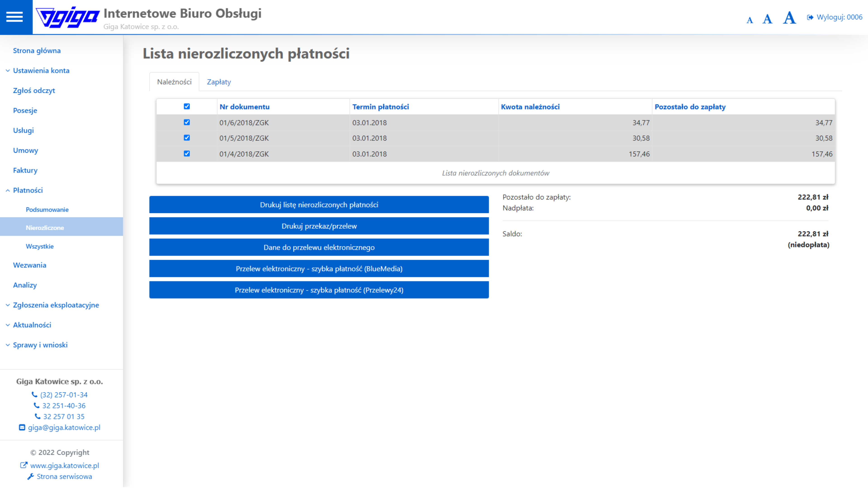
Task: Click the phone icon beside (32) 257-01-34
Action: pos(34,394)
